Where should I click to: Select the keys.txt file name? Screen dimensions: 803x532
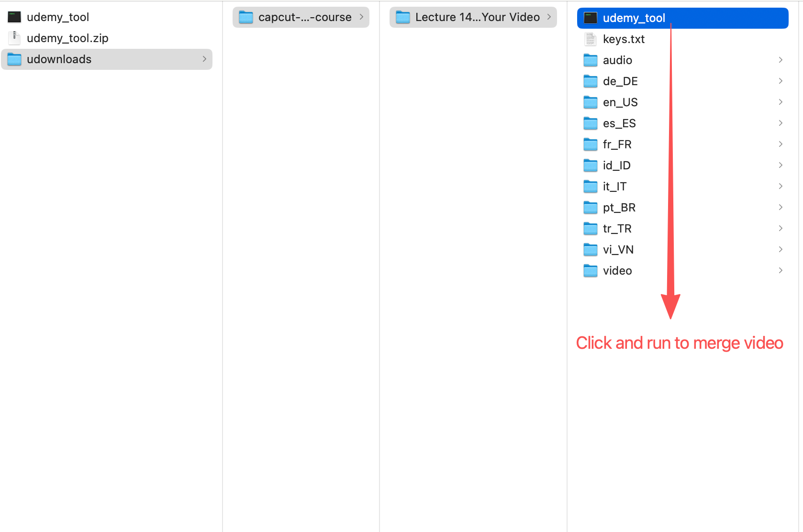coord(624,39)
